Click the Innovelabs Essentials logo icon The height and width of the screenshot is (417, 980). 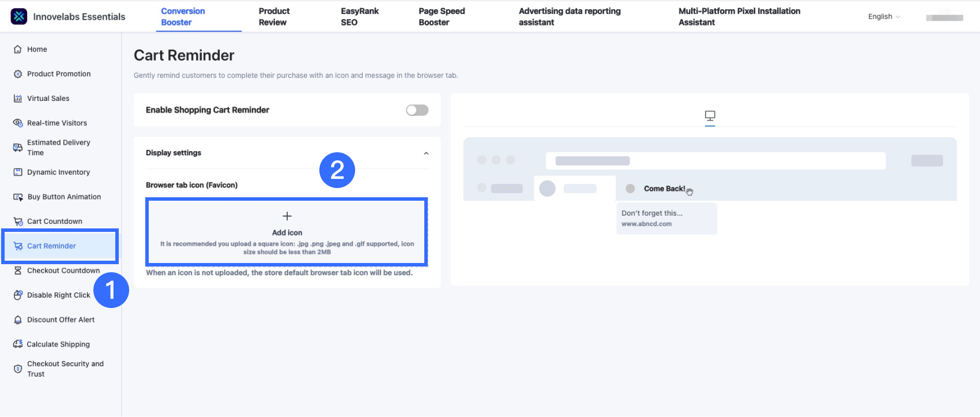click(x=19, y=17)
